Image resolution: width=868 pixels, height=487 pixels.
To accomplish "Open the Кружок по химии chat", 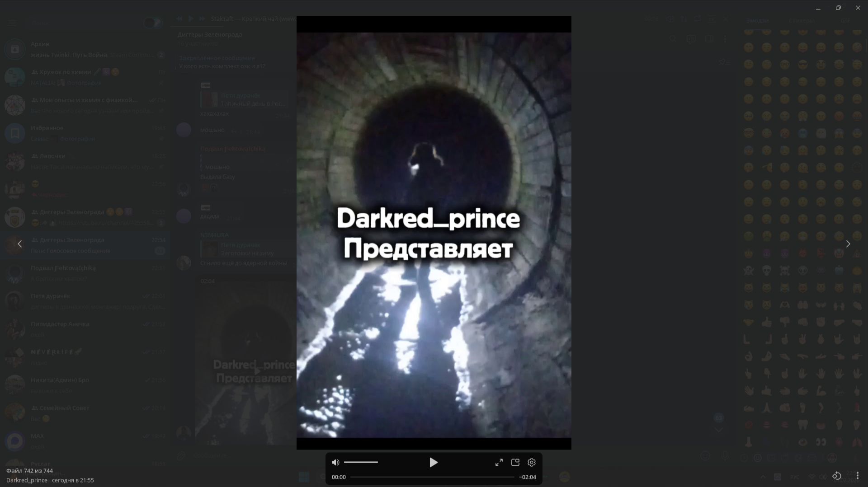I will 85,77.
